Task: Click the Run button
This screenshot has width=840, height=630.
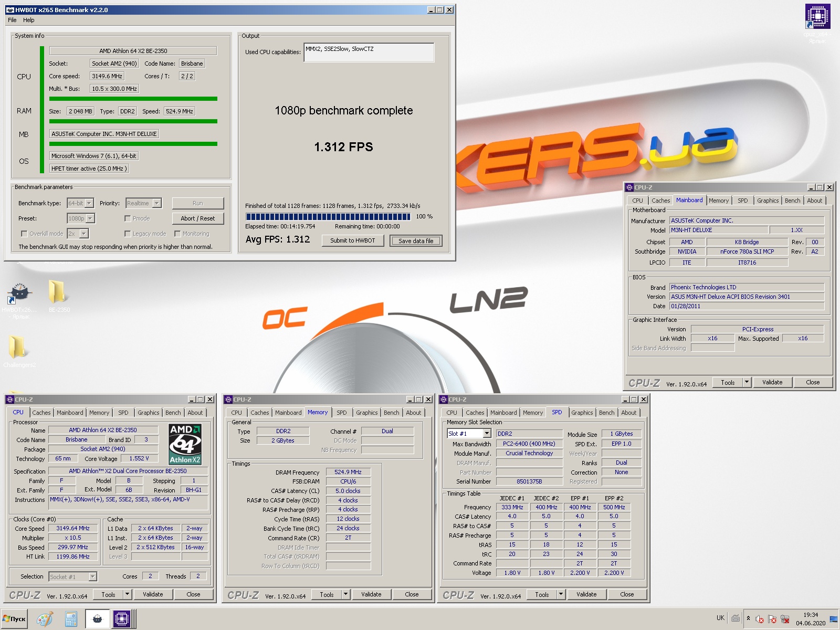Action: 198,203
